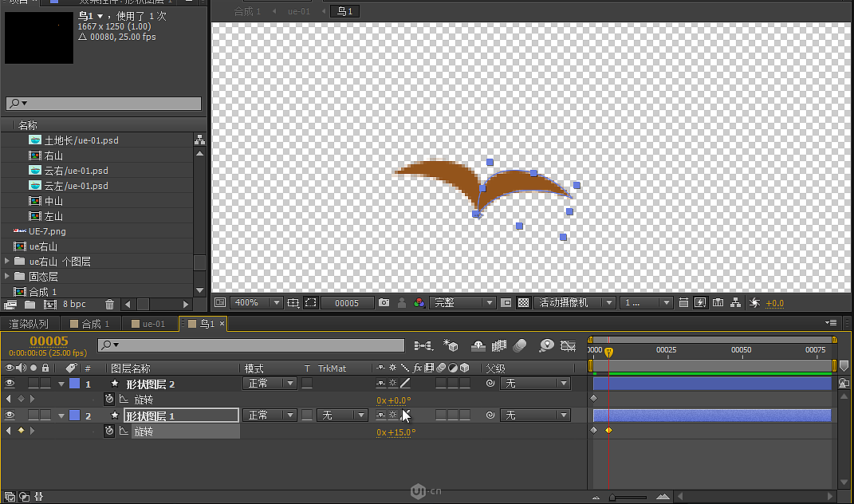Click the exposure value +0.0
Viewport: 854px width, 504px height.
[x=774, y=304]
